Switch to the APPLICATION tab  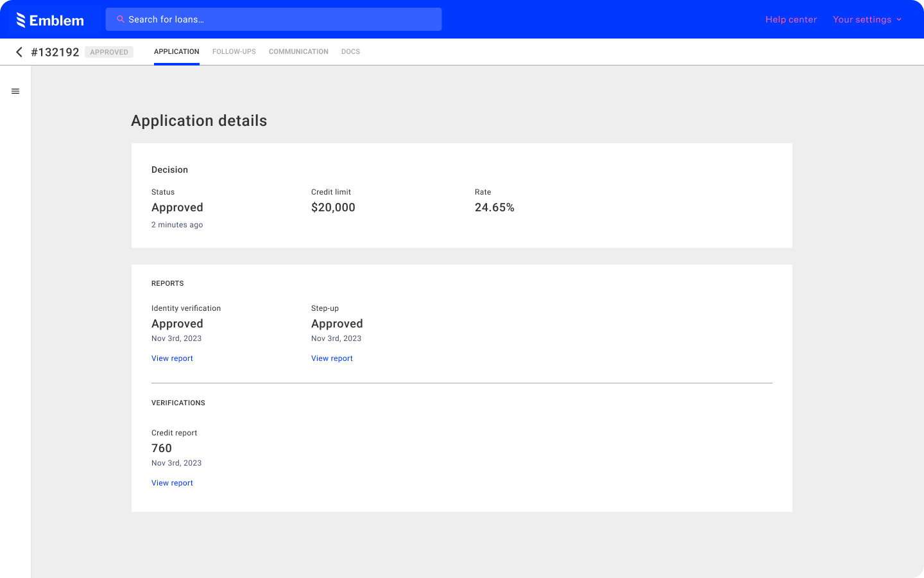click(176, 51)
